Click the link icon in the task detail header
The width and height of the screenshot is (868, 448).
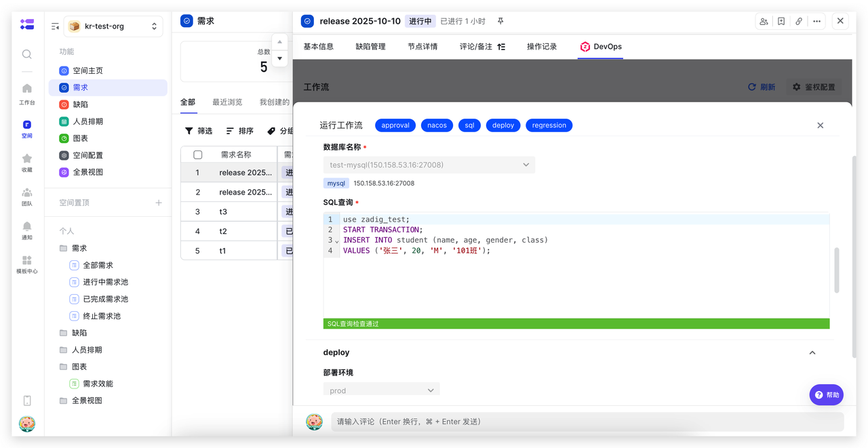pyautogui.click(x=799, y=21)
